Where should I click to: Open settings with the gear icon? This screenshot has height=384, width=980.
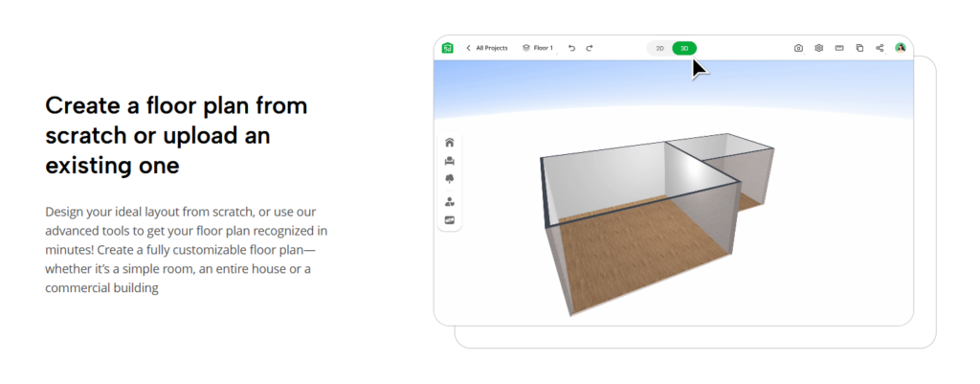tap(818, 48)
